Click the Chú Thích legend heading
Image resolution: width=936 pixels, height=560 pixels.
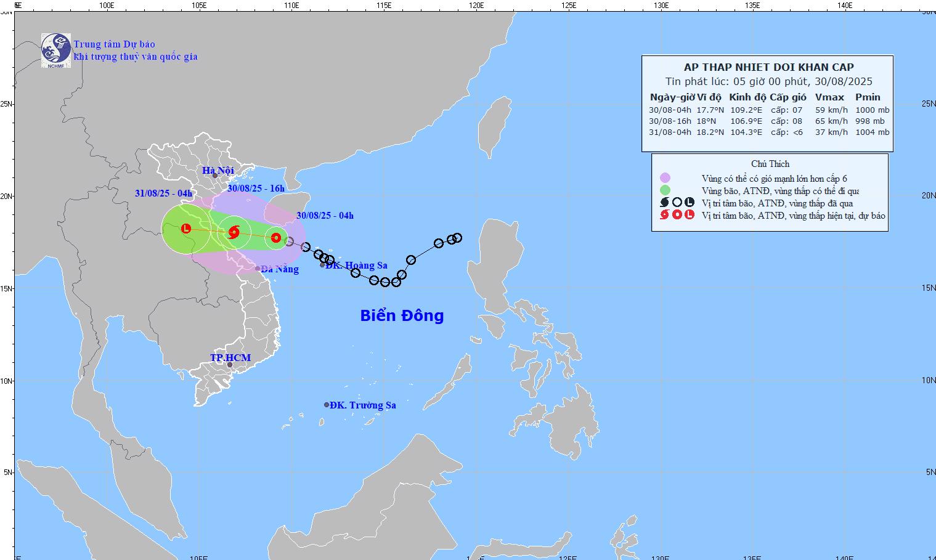tap(770, 164)
